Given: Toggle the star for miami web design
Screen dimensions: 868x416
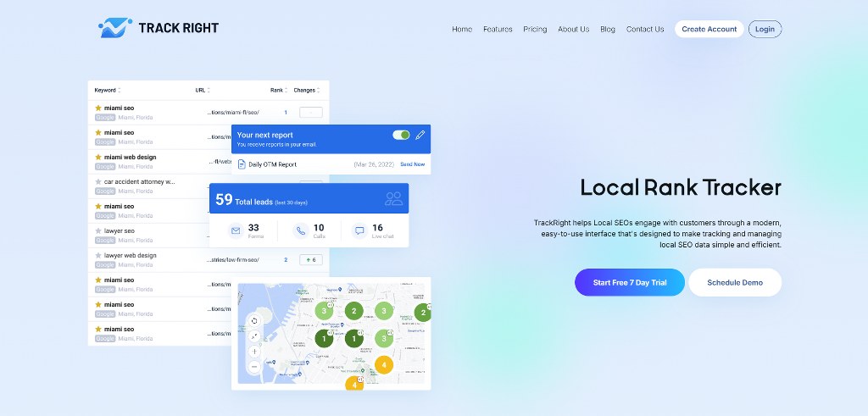Looking at the screenshot, I should coord(98,157).
